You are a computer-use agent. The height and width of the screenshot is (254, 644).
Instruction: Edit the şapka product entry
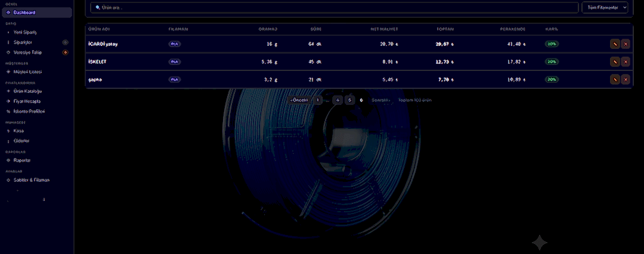615,79
